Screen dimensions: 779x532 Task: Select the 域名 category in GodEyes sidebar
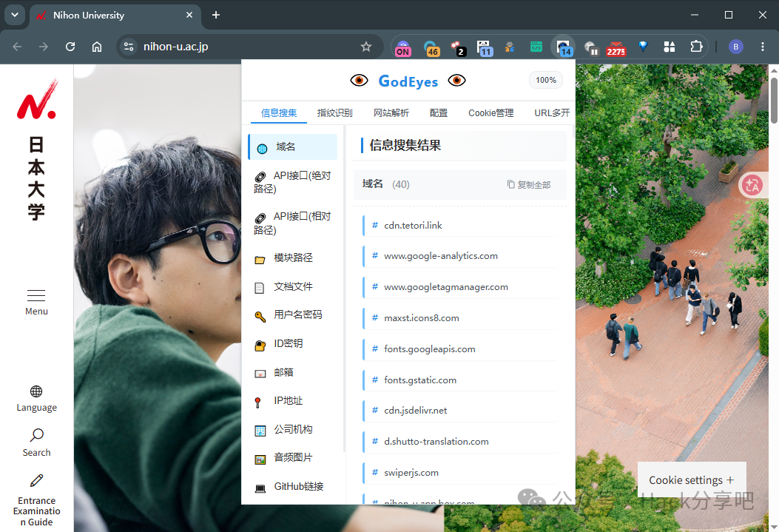[293, 147]
